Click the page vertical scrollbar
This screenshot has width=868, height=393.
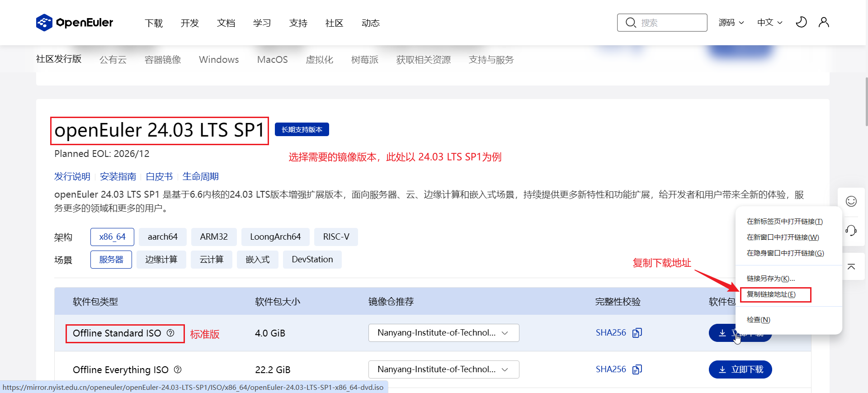(x=866, y=102)
